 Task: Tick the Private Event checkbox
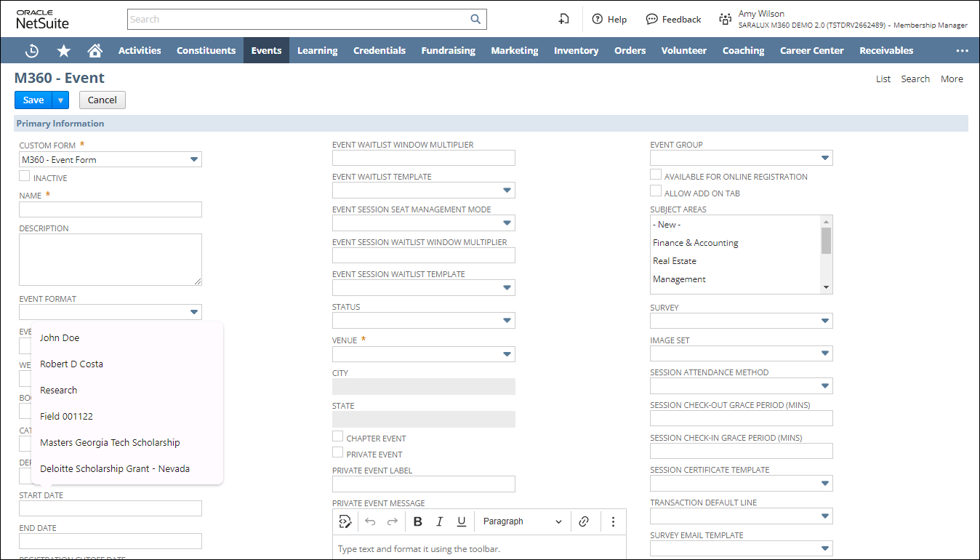(337, 452)
